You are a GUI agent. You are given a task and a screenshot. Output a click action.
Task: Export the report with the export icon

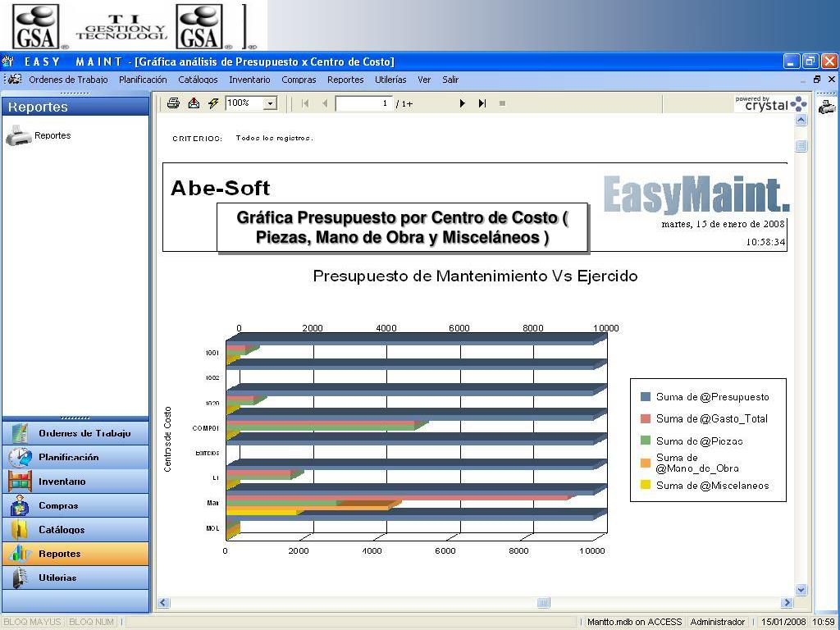pyautogui.click(x=194, y=103)
